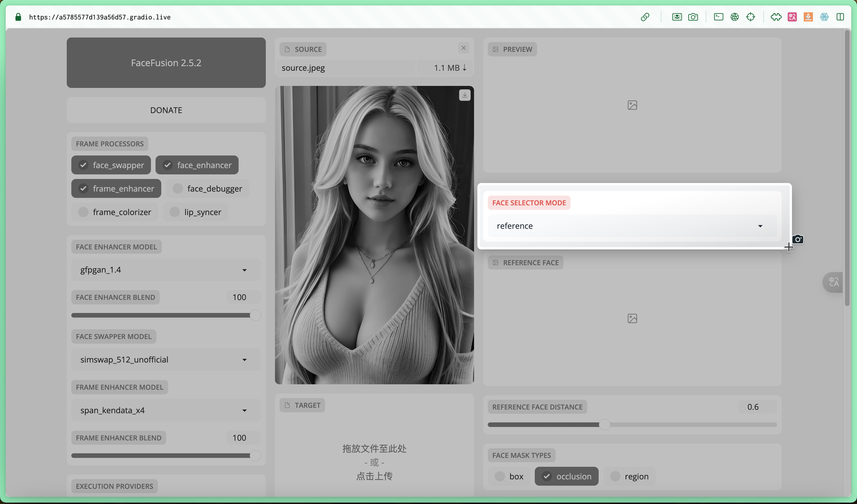Image resolution: width=857 pixels, height=504 pixels.
Task: Remove source file with the X icon
Action: coord(463,48)
